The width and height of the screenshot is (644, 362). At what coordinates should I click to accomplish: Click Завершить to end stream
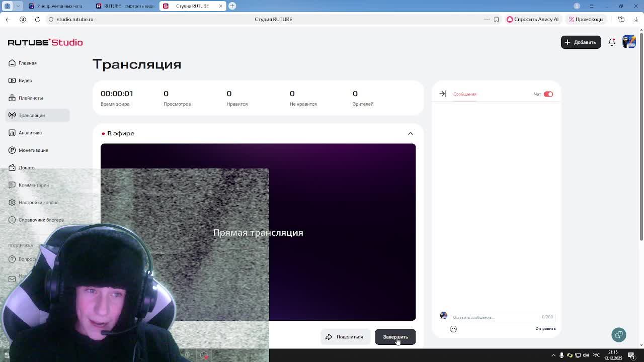[395, 337]
